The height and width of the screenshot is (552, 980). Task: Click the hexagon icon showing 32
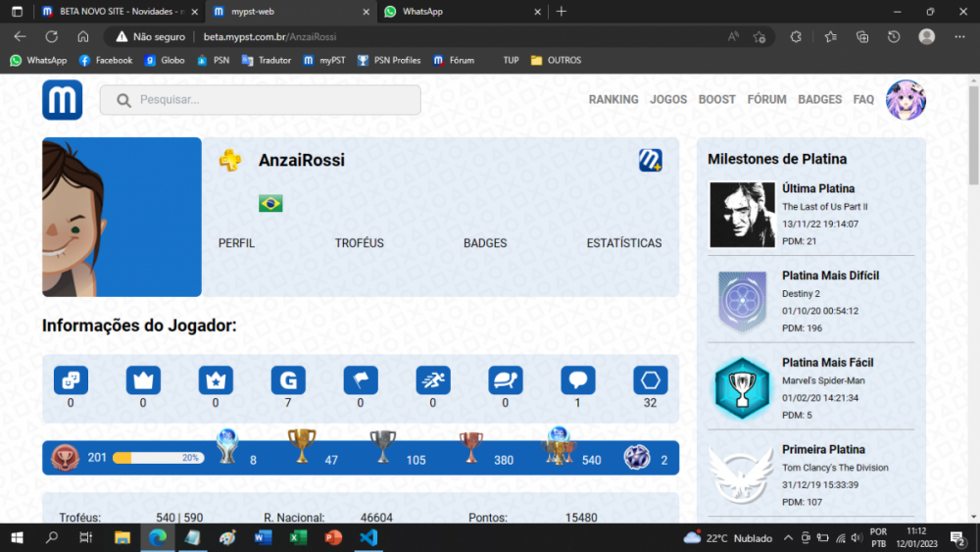pyautogui.click(x=651, y=380)
